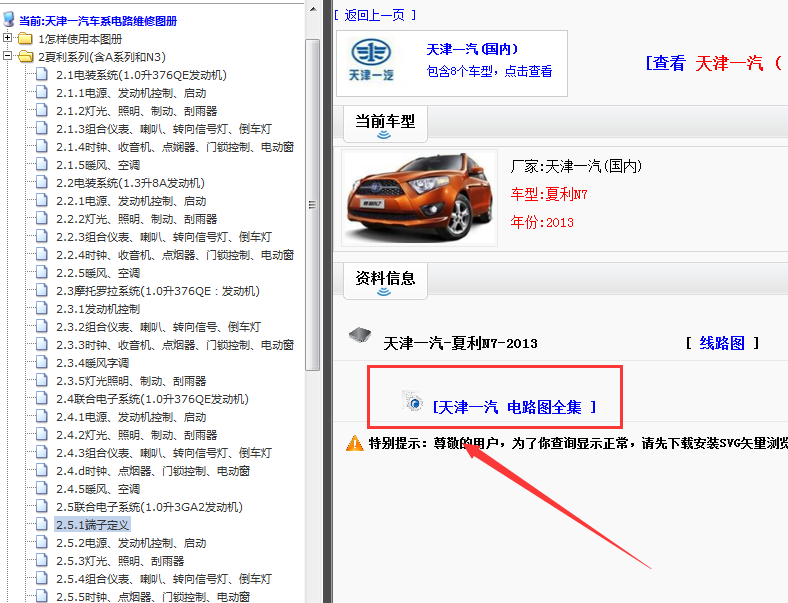Click the root computer icon beside 当前:天津一汽车系电路维修图册
Viewport: 788px width, 603px height.
pos(9,20)
